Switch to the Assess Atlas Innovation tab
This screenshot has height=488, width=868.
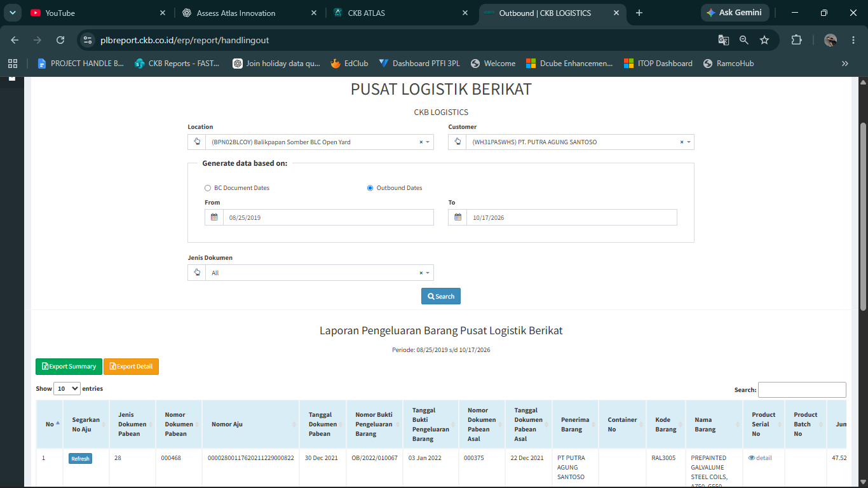(248, 13)
